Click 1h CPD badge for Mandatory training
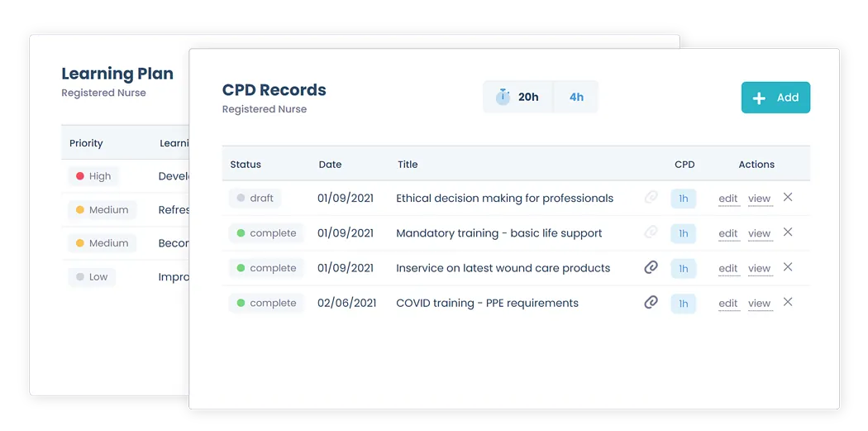The height and width of the screenshot is (431, 868). (684, 233)
